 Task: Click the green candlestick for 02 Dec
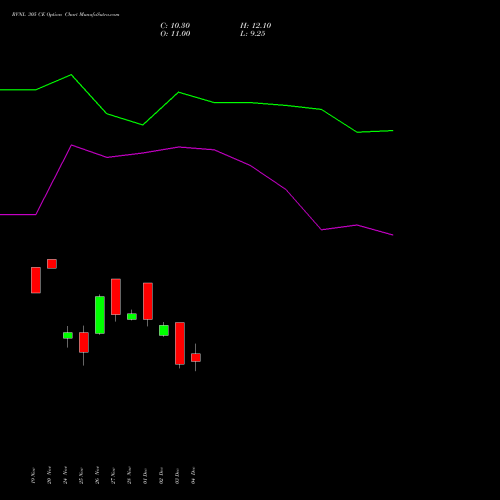coord(164,330)
